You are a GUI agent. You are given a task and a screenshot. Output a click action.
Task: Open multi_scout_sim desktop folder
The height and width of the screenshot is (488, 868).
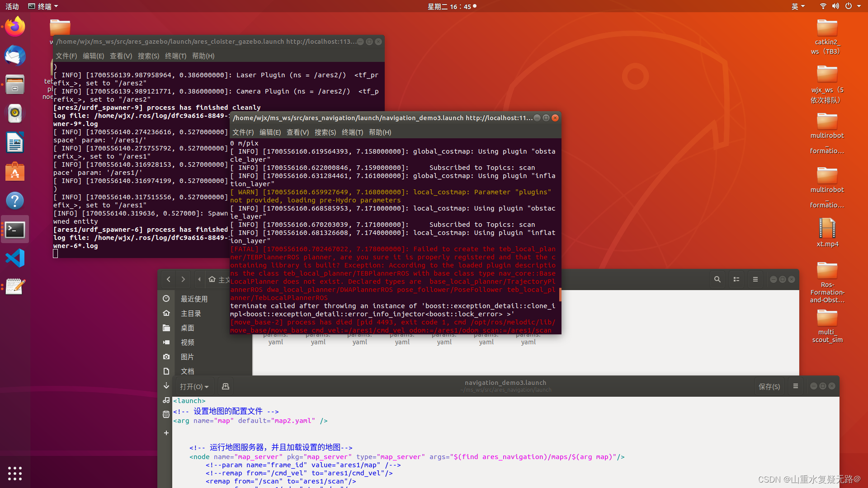coord(827,326)
